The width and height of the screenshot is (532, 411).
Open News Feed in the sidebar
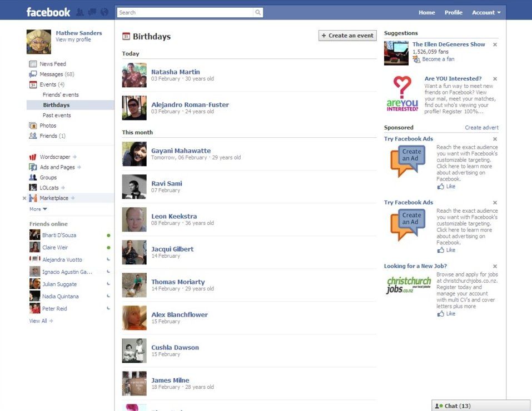[x=53, y=64]
